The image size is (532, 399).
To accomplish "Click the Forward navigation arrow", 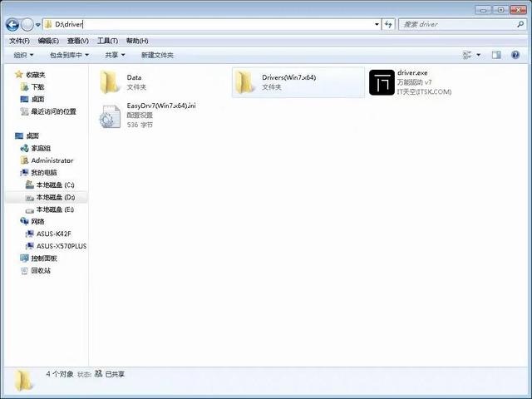I will click(x=27, y=24).
